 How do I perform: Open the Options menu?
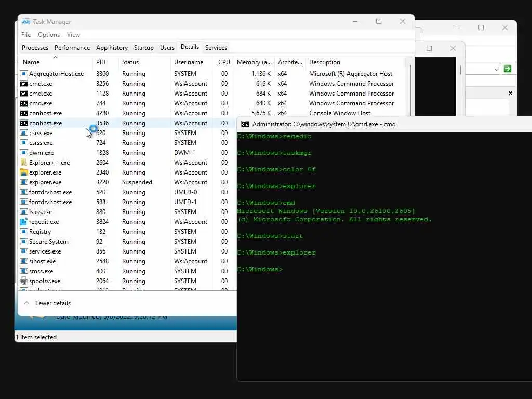(49, 35)
